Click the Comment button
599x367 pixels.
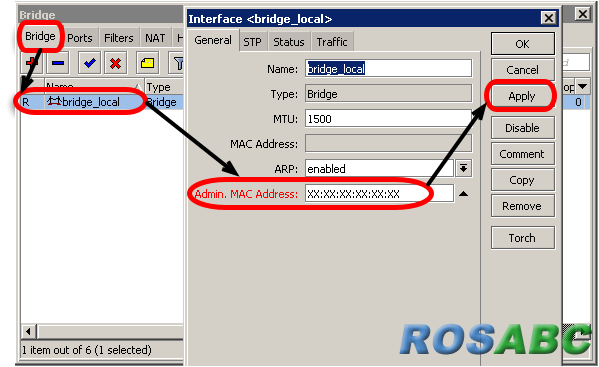pyautogui.click(x=522, y=154)
